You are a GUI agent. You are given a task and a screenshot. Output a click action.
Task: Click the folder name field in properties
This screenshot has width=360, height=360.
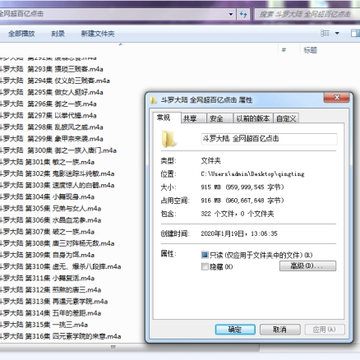tap(269, 139)
